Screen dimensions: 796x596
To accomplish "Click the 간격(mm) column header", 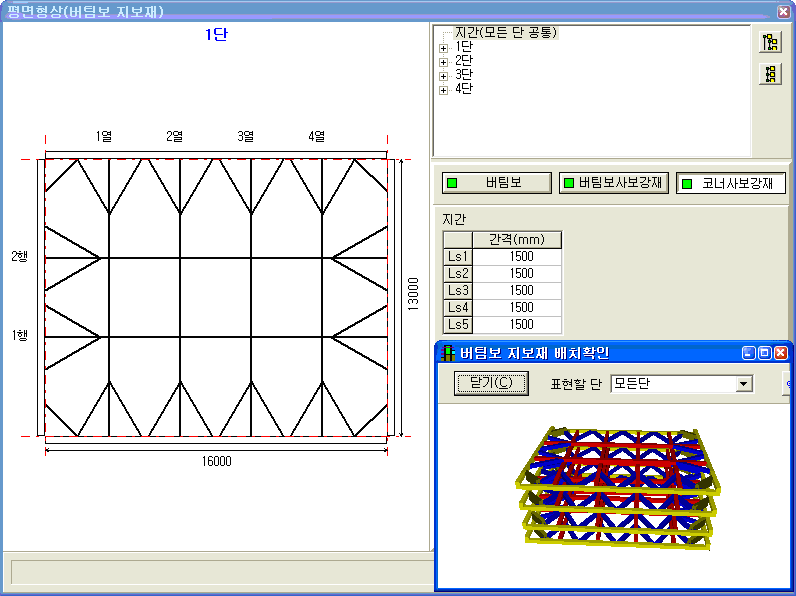I will (x=517, y=240).
